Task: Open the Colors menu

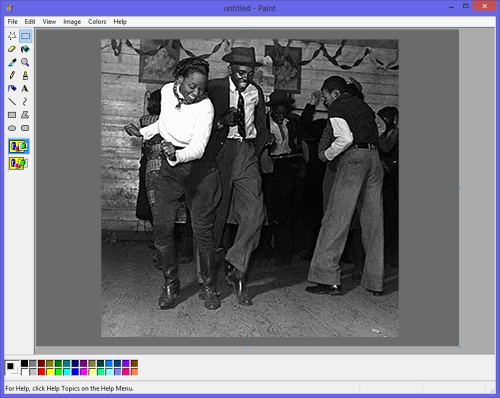Action: [x=97, y=22]
